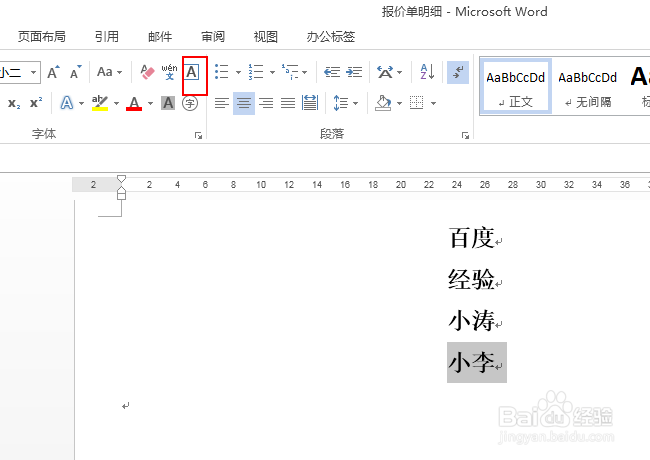Apply Text Effects outline A icon
The image size is (650, 460).
coord(67,103)
